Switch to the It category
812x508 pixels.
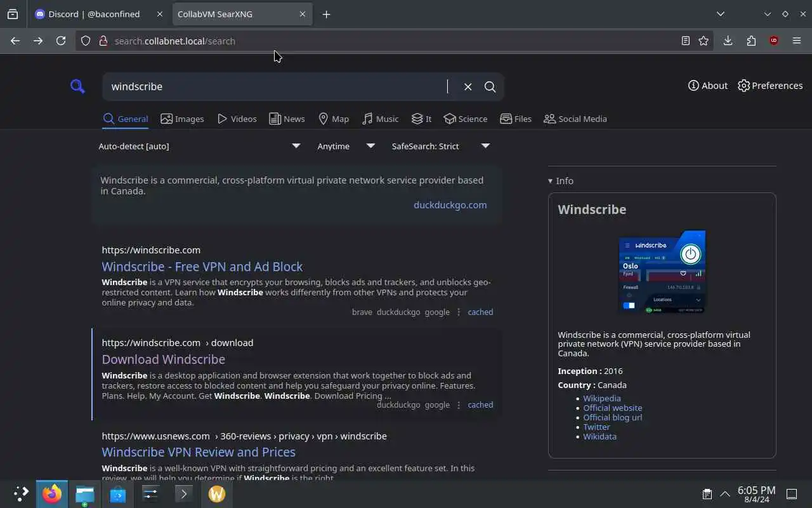coord(421,119)
